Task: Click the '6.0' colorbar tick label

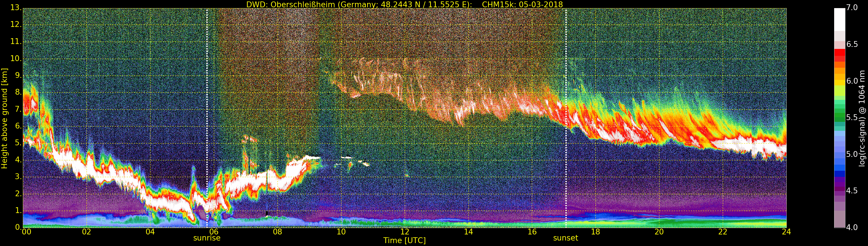Action: point(852,81)
